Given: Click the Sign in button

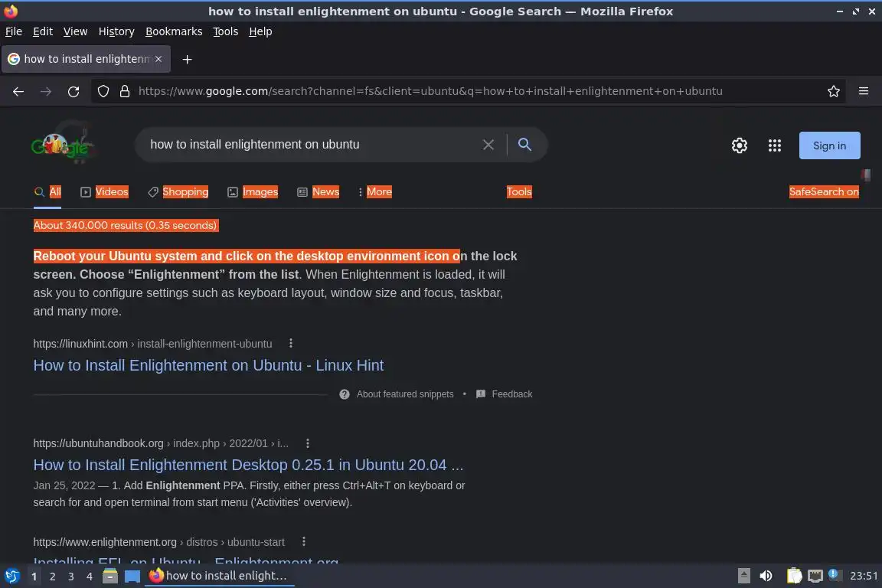Looking at the screenshot, I should (830, 145).
